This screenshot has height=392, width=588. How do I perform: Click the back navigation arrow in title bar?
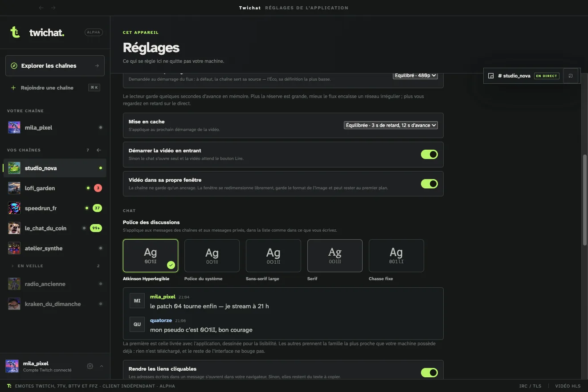tap(41, 8)
